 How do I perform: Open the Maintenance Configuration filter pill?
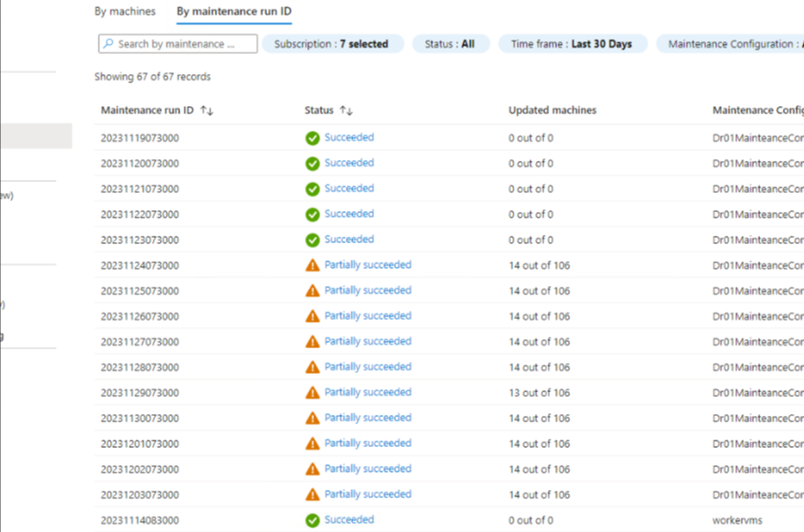tap(731, 44)
